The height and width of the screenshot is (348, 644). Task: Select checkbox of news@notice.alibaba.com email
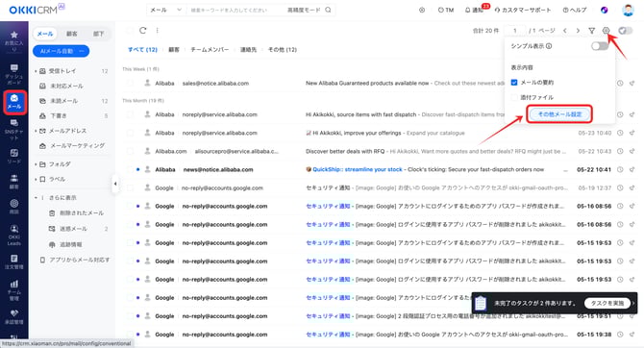click(x=130, y=169)
